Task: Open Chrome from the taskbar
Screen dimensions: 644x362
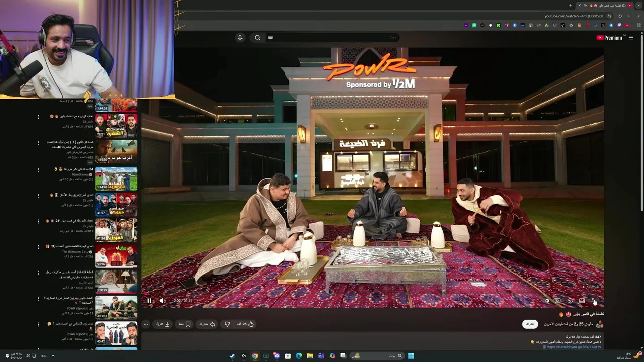Action: point(255,356)
